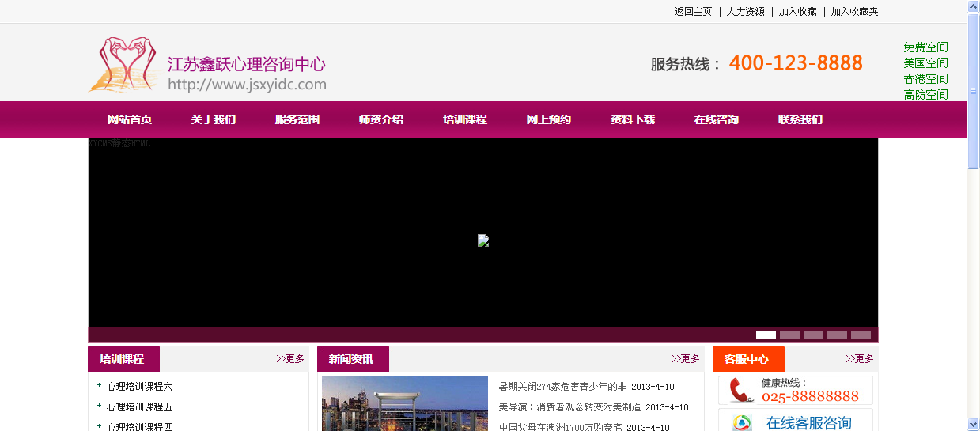The width and height of the screenshot is (980, 431).
Task: Click the red telephone hotline icon
Action: (x=741, y=390)
